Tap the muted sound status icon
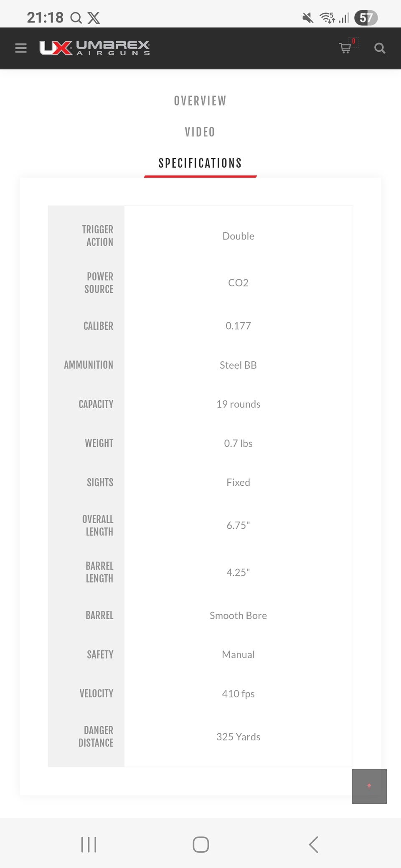Screen dimensions: 401x868 coord(308,18)
